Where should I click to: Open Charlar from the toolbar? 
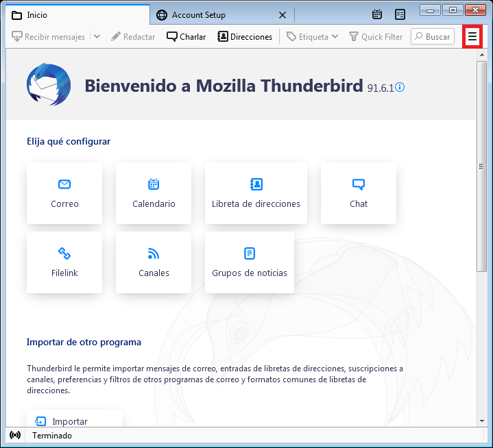[x=186, y=37]
